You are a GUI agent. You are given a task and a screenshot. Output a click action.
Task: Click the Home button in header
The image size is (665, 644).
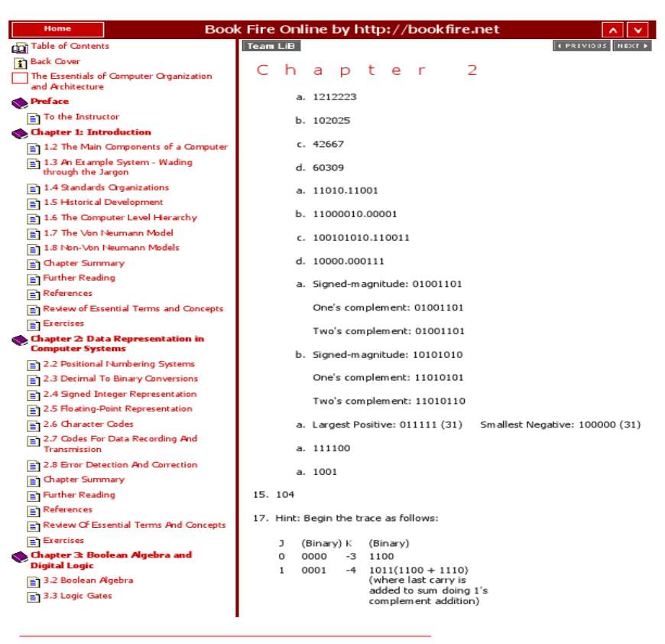58,29
